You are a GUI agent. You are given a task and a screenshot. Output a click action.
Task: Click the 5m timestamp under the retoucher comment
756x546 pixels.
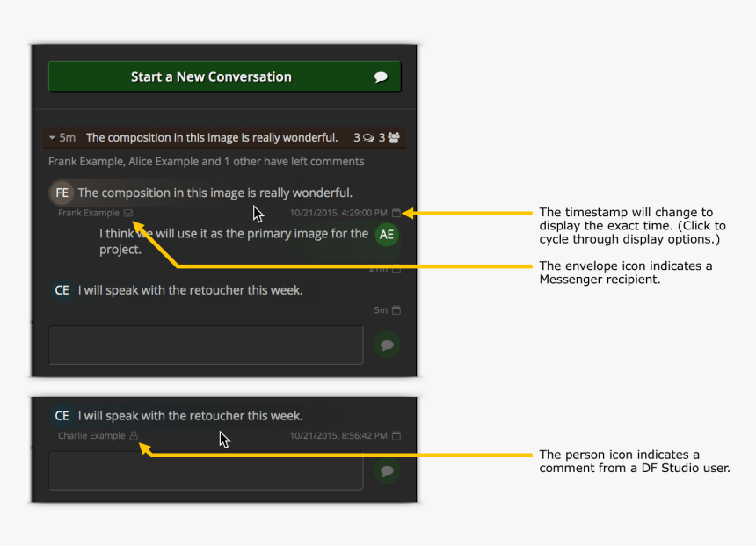pos(381,310)
